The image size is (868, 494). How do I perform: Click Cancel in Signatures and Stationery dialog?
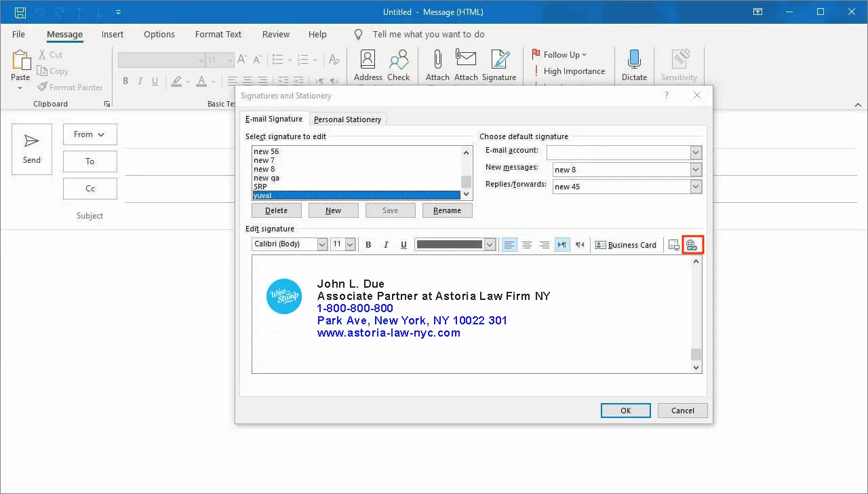click(683, 411)
